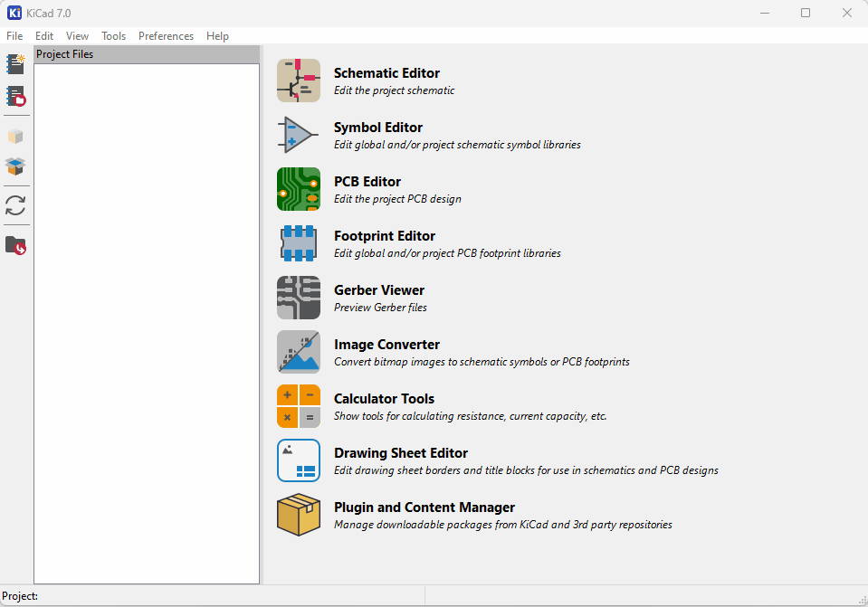Launch the Calculator Tools icon
868x607 pixels.
click(299, 405)
